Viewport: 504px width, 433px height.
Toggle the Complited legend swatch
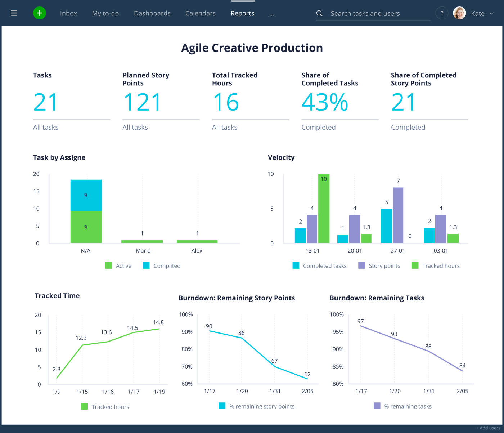(x=146, y=265)
